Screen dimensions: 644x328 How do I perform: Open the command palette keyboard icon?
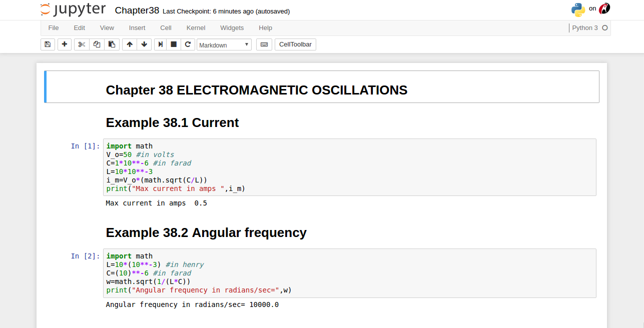pos(264,44)
